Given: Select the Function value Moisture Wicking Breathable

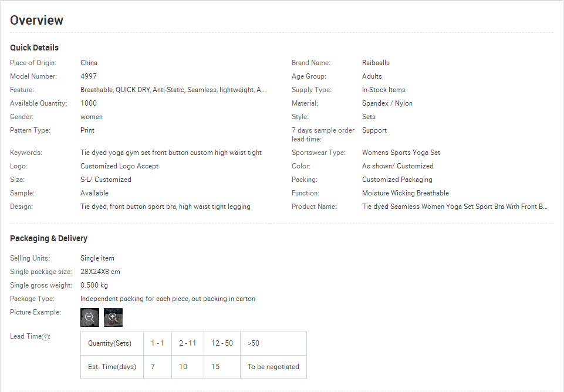Looking at the screenshot, I should click(x=406, y=193).
